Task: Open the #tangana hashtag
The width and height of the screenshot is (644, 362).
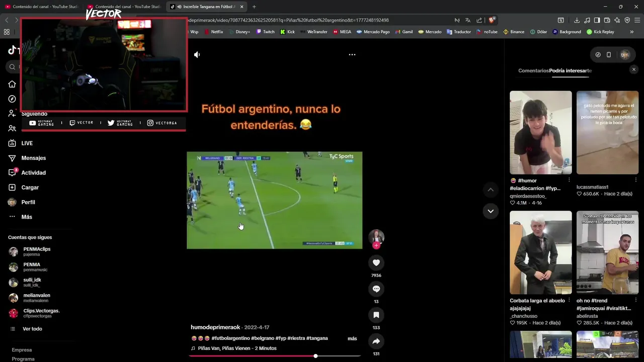Action: [317, 338]
